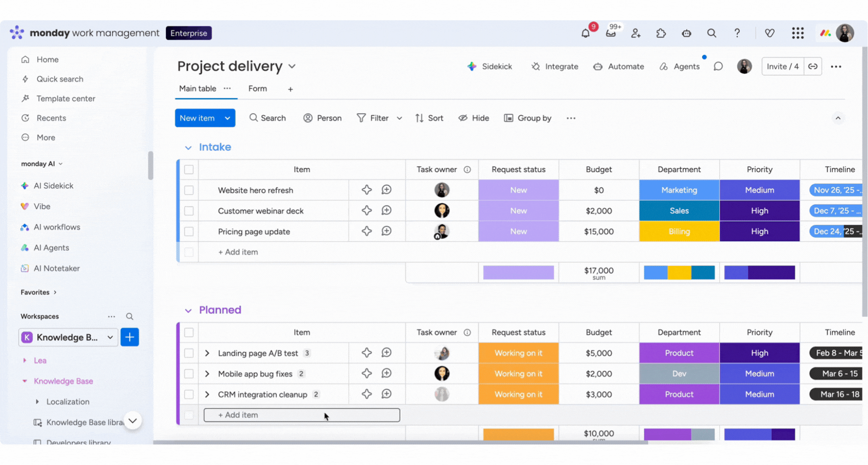Expand subitems of Landing page A/B test

point(207,353)
